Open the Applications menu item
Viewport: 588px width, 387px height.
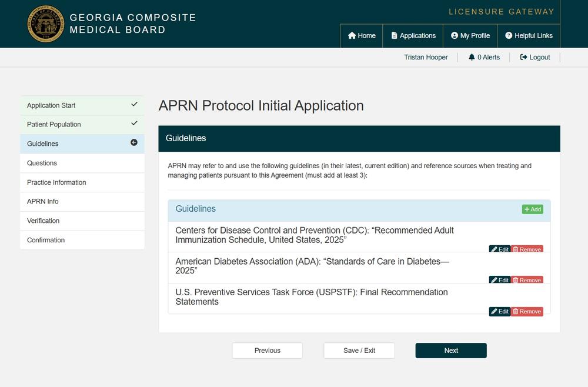(413, 36)
